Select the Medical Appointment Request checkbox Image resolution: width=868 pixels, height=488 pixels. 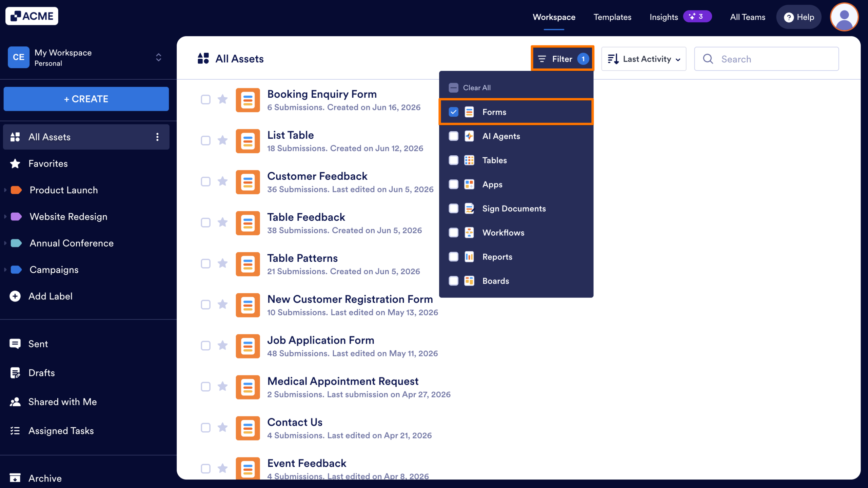point(205,387)
